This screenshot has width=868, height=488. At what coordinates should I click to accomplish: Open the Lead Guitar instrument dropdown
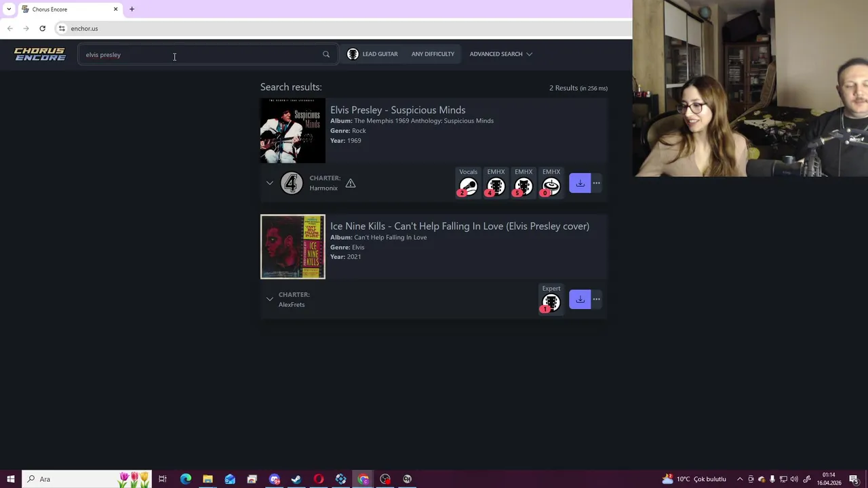372,54
